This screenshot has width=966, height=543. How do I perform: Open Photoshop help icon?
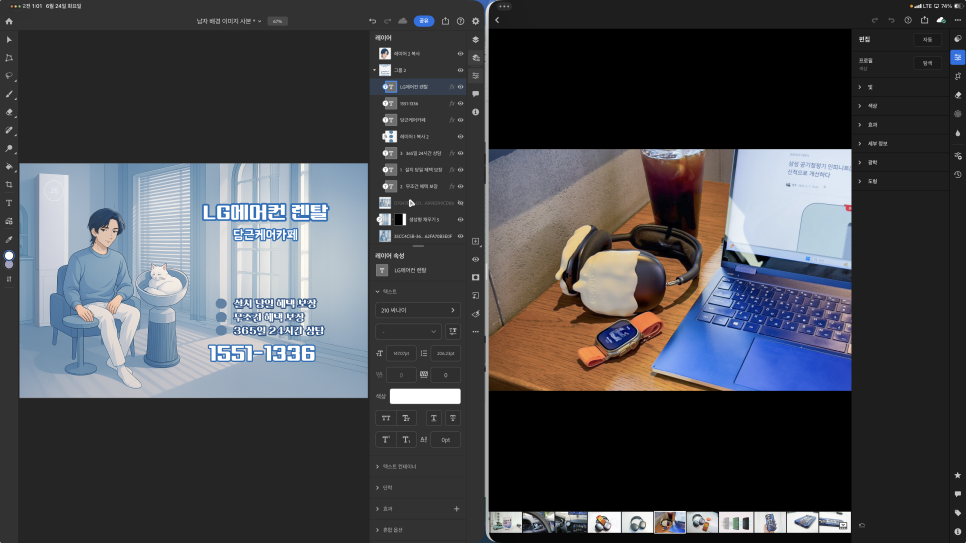[460, 21]
